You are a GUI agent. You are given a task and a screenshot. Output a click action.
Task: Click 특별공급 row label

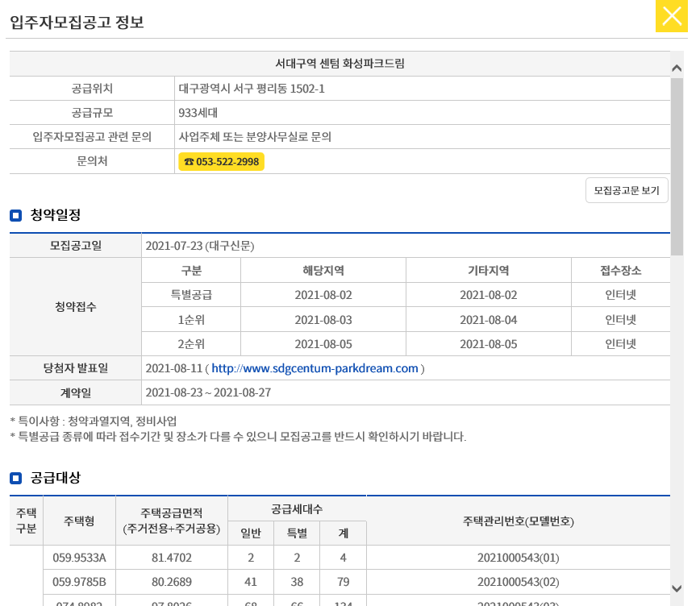click(x=191, y=294)
